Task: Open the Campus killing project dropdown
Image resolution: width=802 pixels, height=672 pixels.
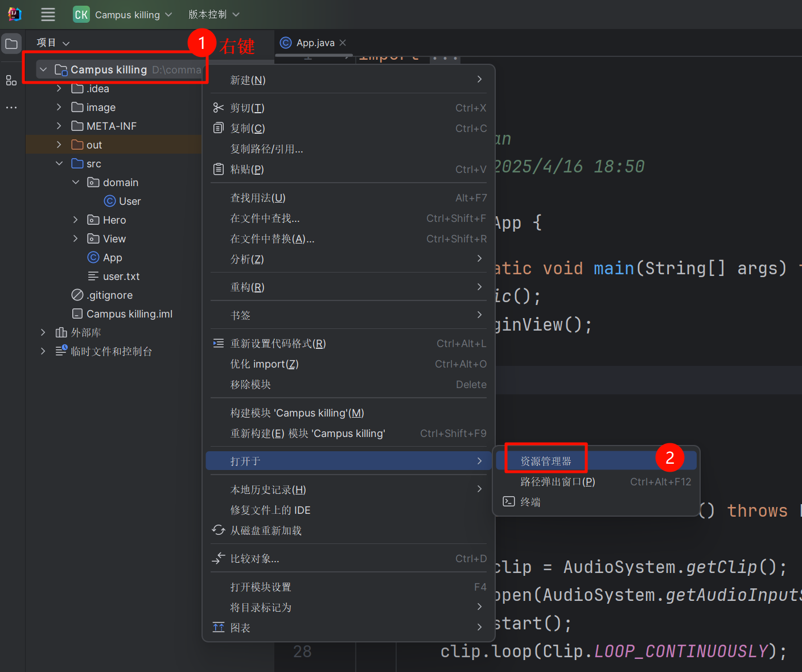Action: point(122,15)
